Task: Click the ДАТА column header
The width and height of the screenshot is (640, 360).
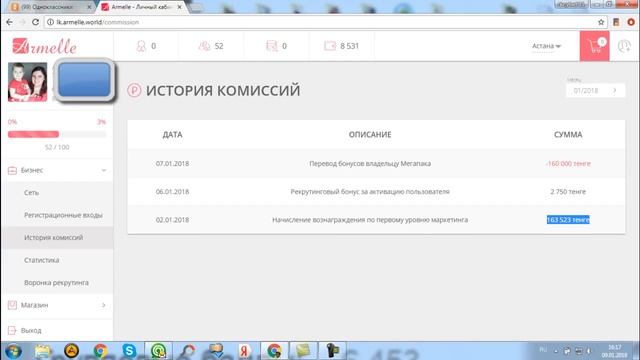Action: [x=172, y=135]
